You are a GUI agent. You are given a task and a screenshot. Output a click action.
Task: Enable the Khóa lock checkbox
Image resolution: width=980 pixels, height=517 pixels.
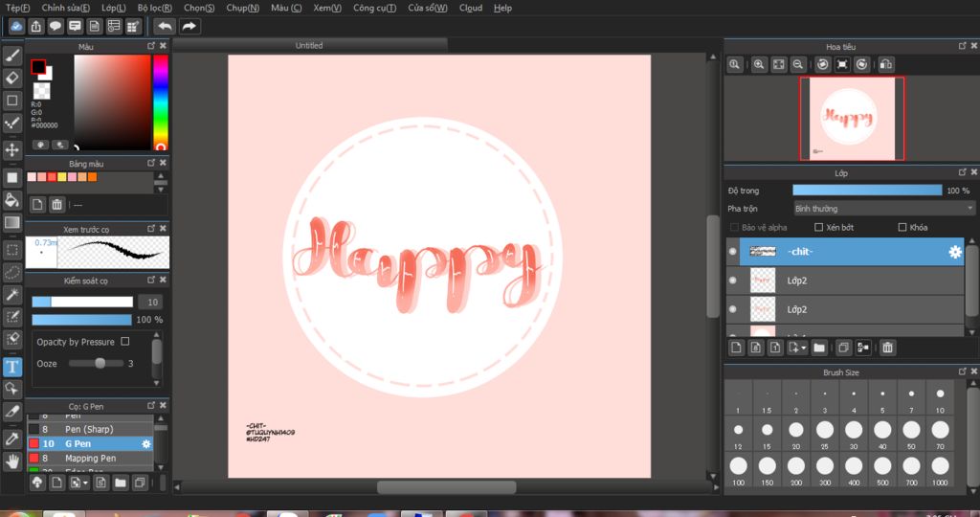(x=902, y=228)
